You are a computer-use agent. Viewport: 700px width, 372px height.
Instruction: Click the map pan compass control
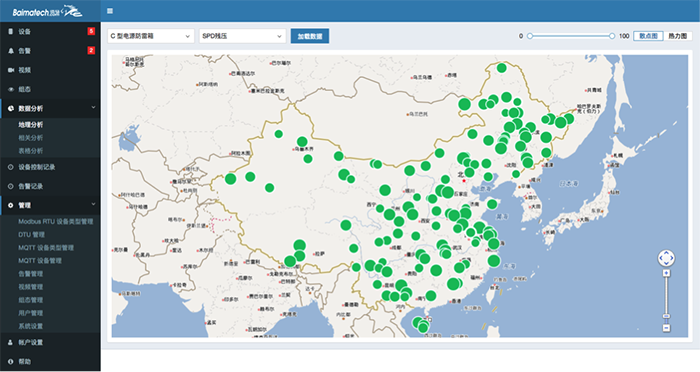[x=666, y=258]
